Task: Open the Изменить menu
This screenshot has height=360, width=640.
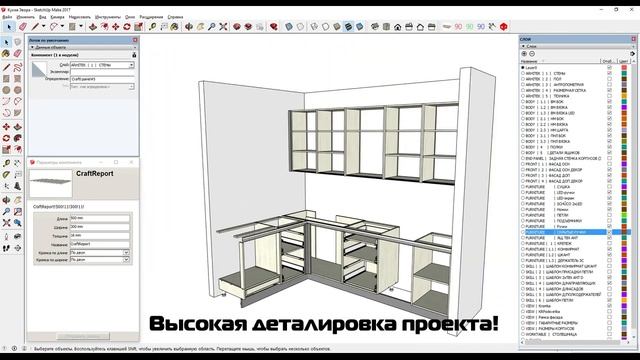Action: tap(26, 17)
